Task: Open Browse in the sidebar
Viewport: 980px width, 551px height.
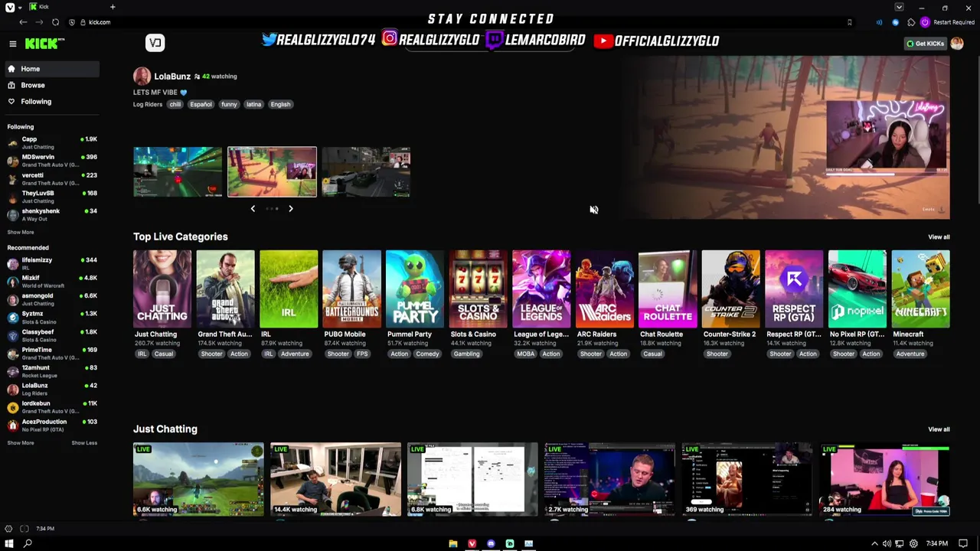Action: (x=52, y=85)
